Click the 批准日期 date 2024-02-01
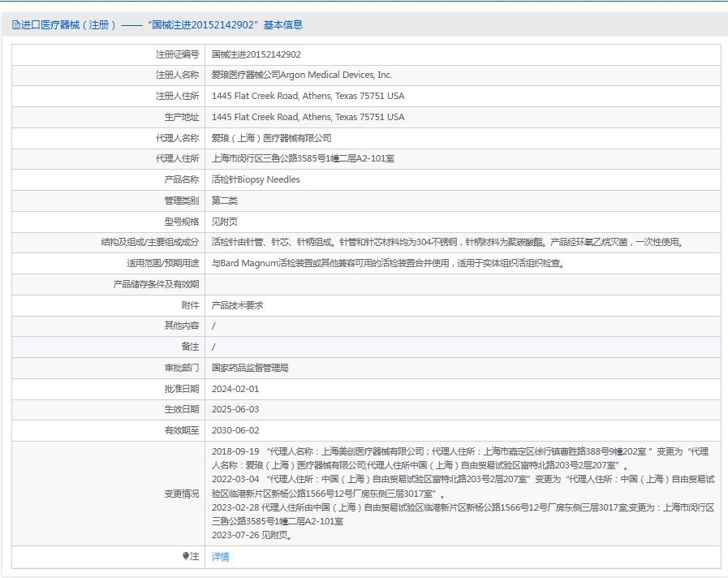The image size is (728, 578). (235, 390)
